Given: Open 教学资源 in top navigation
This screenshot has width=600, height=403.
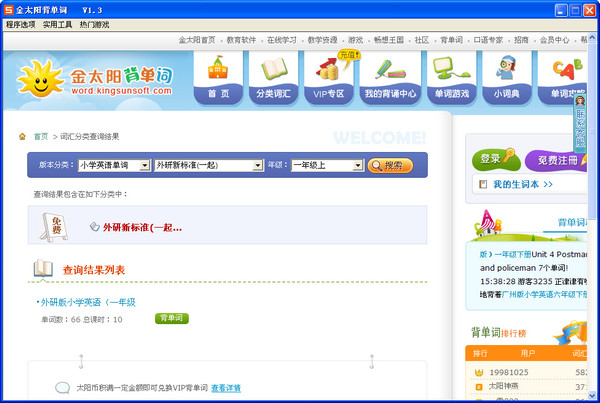Looking at the screenshot, I should (323, 40).
